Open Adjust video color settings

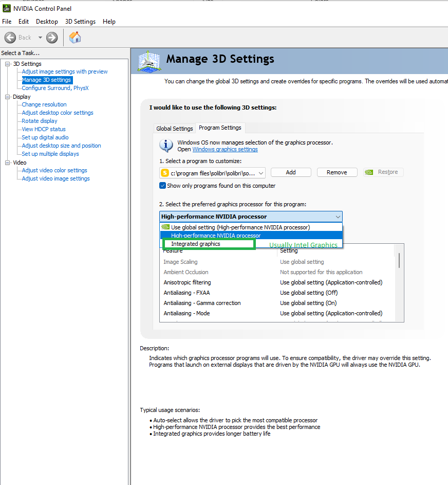pos(54,170)
